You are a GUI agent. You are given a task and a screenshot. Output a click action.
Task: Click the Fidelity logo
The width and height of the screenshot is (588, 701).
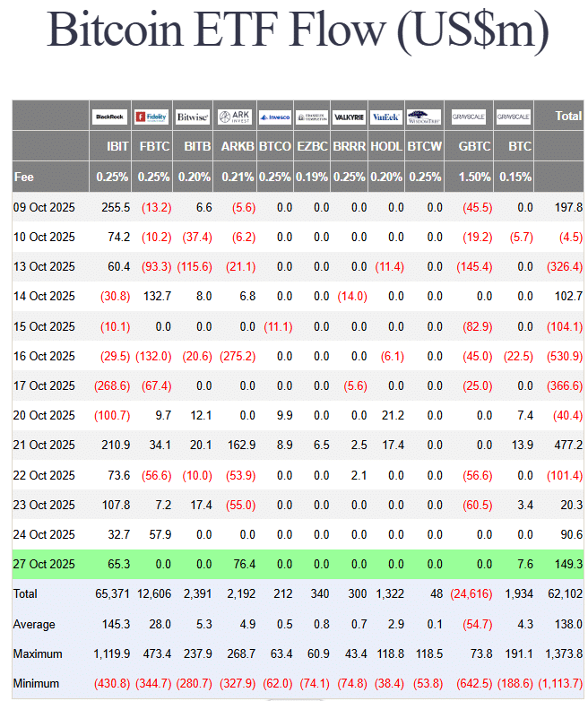151,117
